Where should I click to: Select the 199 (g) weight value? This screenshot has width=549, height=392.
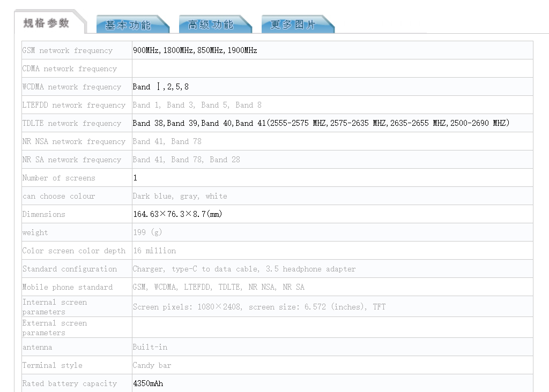pyautogui.click(x=147, y=232)
